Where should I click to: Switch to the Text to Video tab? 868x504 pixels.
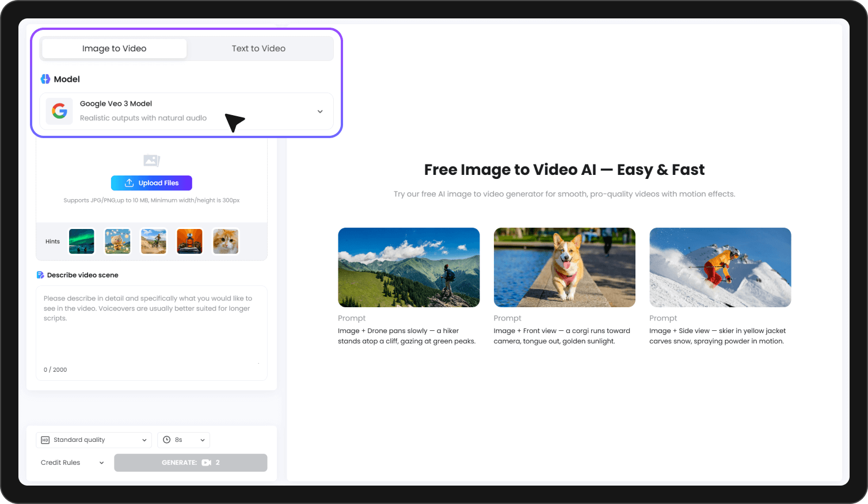click(x=258, y=48)
